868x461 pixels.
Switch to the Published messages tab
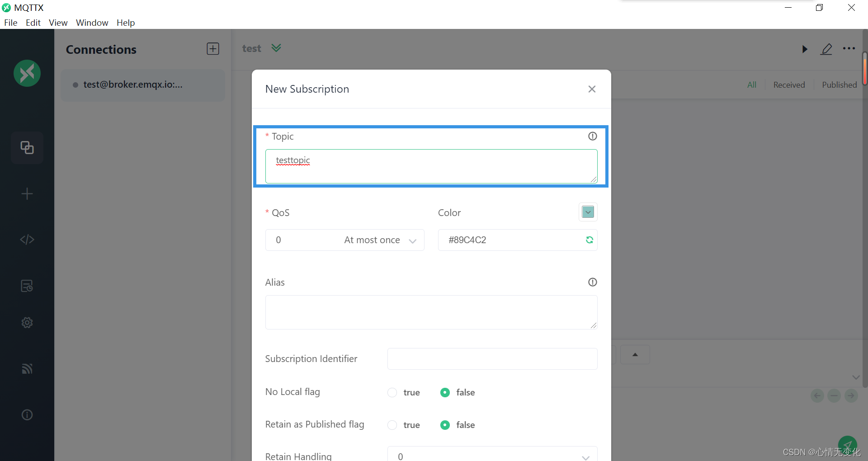[840, 85]
